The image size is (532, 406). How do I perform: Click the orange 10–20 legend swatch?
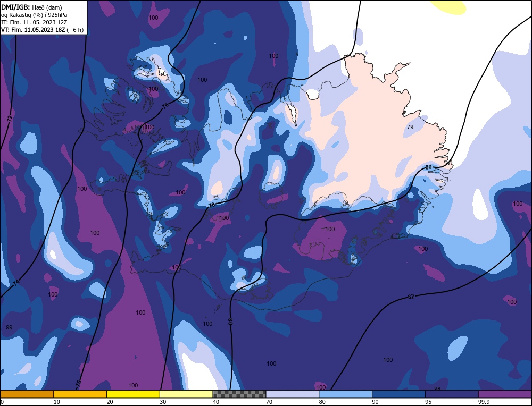[x=80, y=394]
